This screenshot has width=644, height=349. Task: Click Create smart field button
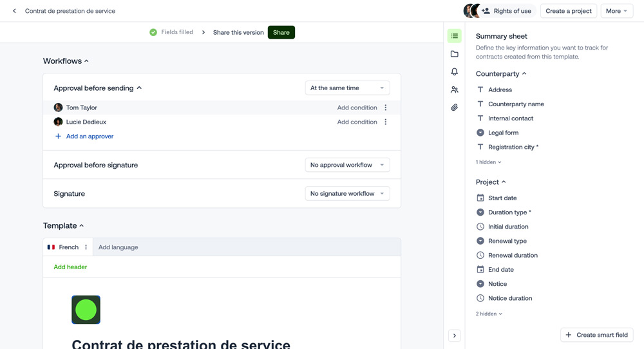pos(596,335)
